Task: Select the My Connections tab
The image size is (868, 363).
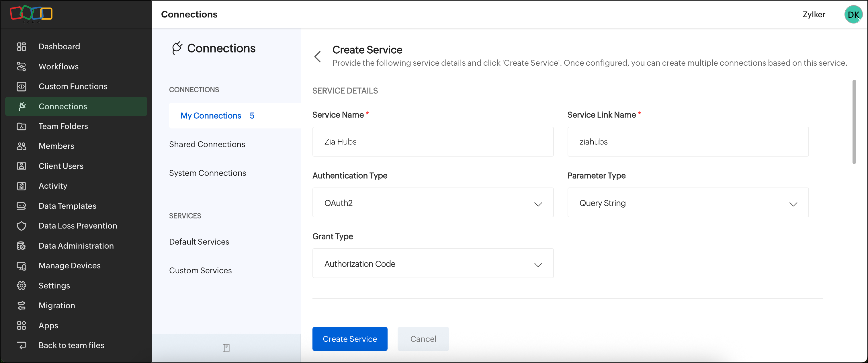Action: pos(211,116)
